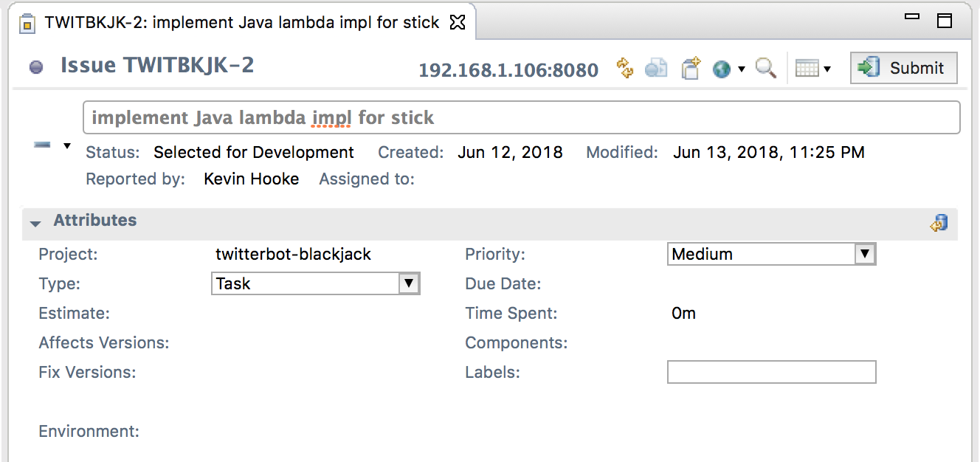The width and height of the screenshot is (980, 462).
Task: Click into the Labels input field
Action: (x=771, y=372)
